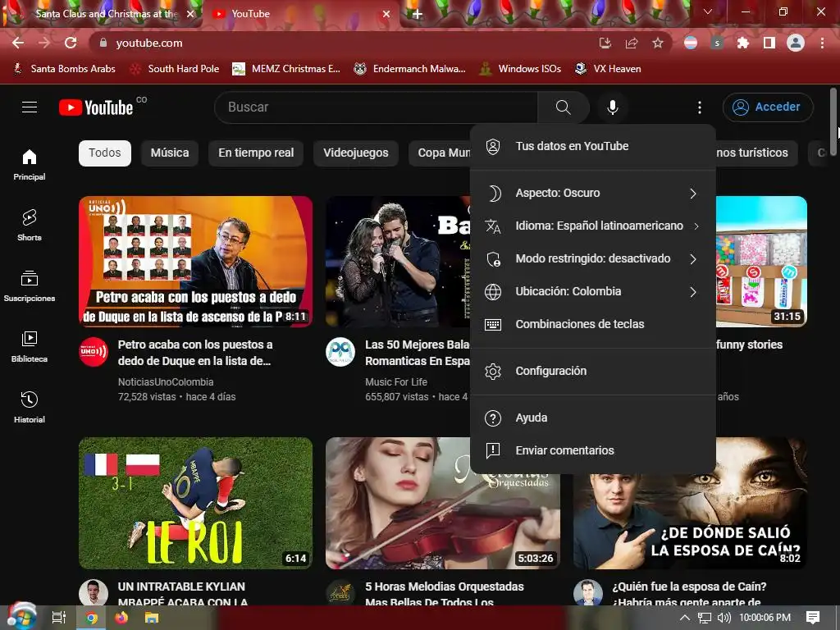Image resolution: width=840 pixels, height=630 pixels.
Task: Click the page vertical scrollbar
Action: (833, 121)
